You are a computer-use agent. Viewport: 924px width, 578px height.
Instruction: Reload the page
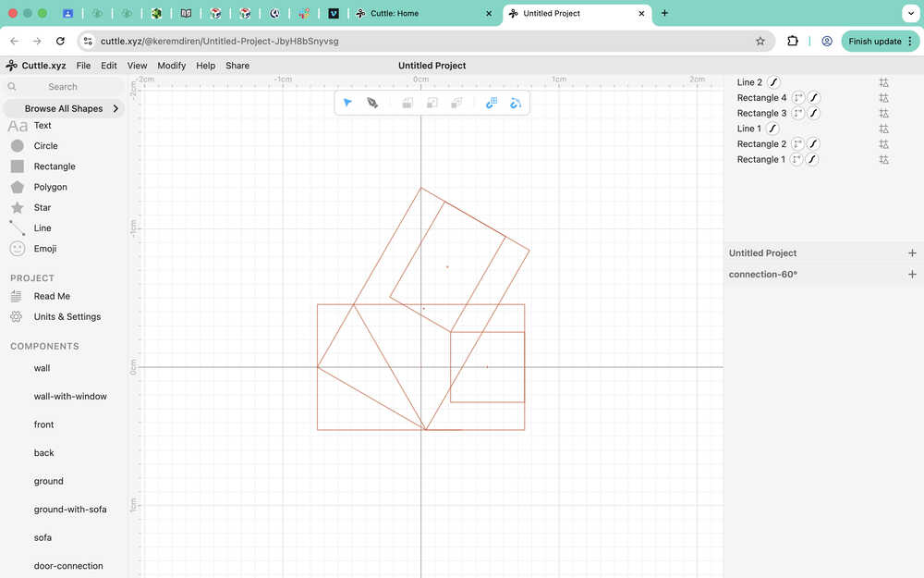click(x=60, y=41)
